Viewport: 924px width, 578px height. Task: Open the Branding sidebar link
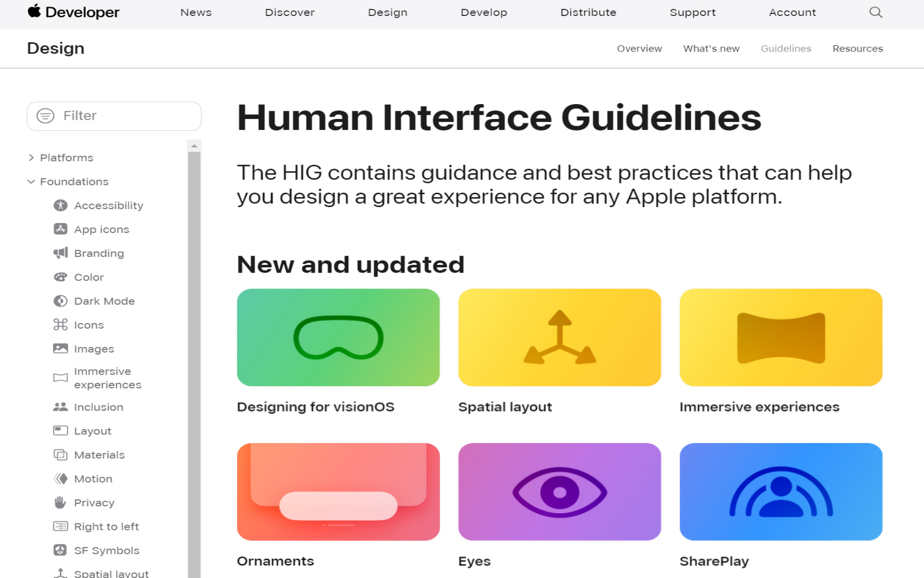pyautogui.click(x=99, y=253)
